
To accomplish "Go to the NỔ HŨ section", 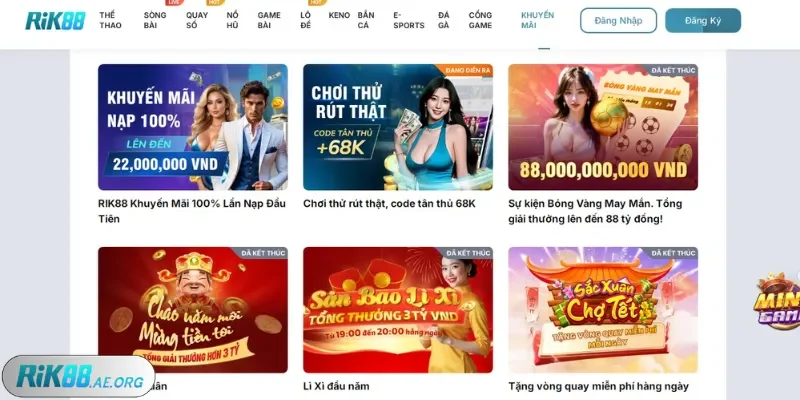I will 232,20.
